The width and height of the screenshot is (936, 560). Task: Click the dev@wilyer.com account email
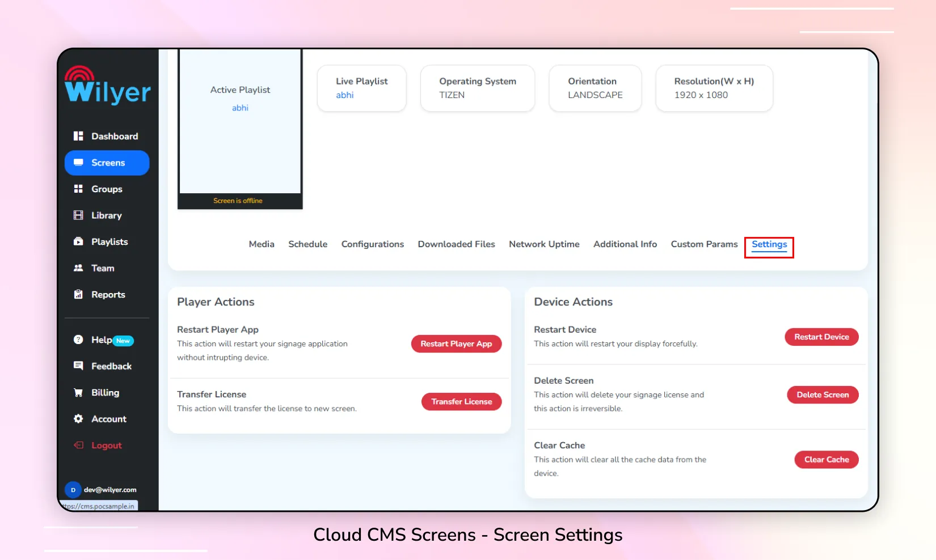[x=110, y=490]
